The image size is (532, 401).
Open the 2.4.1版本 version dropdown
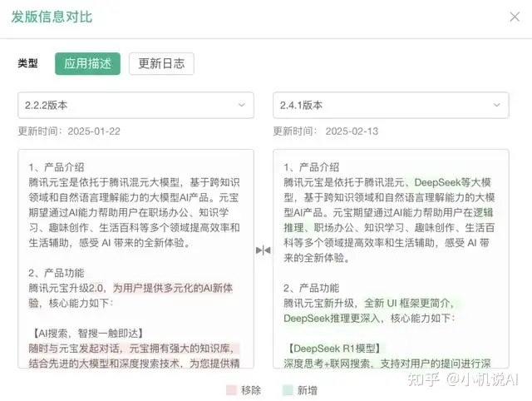click(x=391, y=106)
